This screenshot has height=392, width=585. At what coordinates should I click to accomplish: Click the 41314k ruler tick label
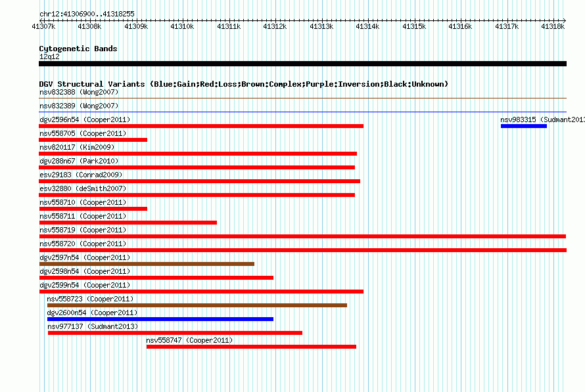(x=367, y=26)
